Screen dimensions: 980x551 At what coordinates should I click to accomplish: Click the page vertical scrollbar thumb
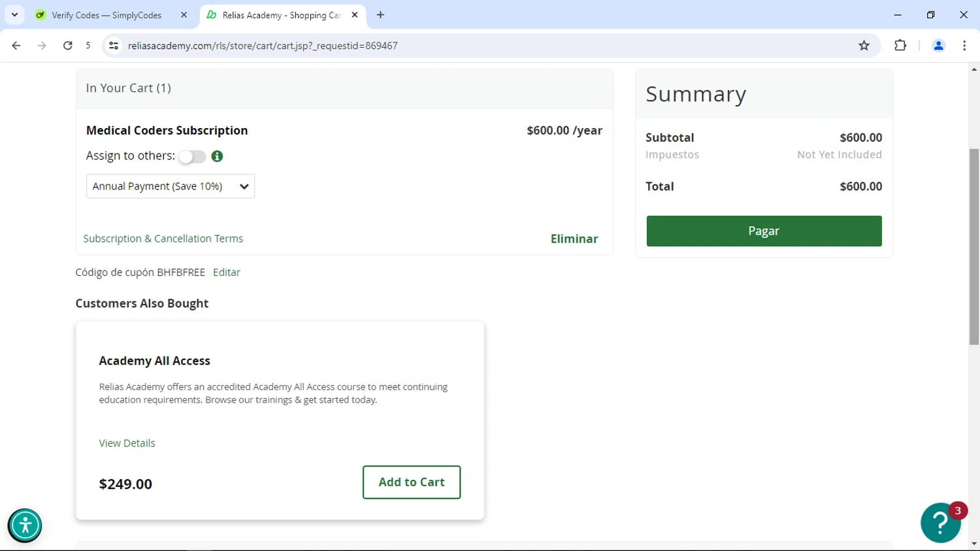(x=974, y=247)
